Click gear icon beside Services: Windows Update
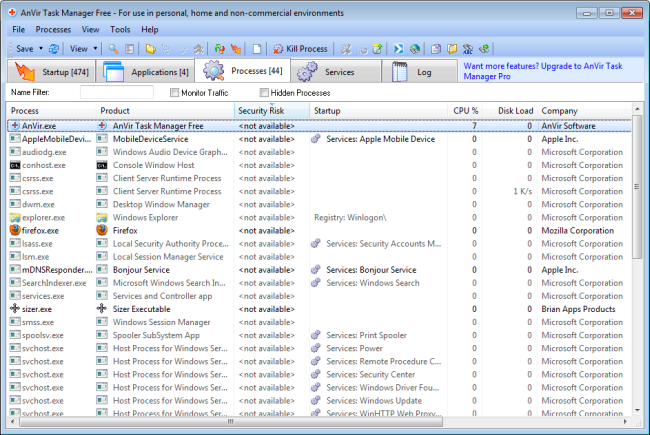Viewport: 650px width, 435px height. click(316, 401)
